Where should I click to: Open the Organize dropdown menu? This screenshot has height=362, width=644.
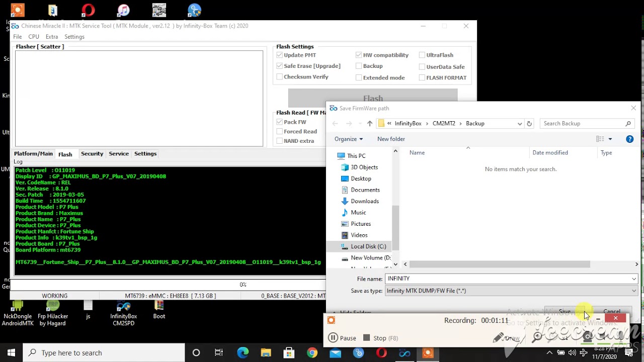(348, 139)
